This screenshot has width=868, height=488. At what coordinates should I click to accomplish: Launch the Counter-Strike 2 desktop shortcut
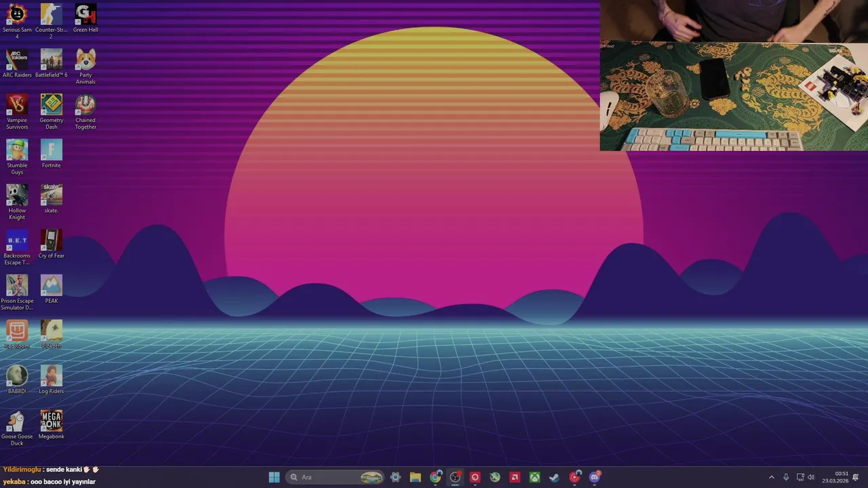(51, 21)
